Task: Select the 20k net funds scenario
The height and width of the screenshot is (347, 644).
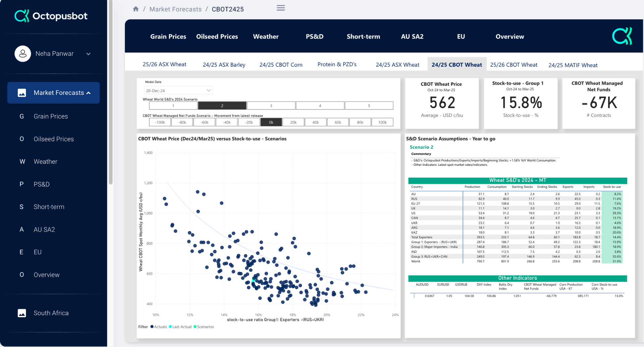Action: pos(293,122)
